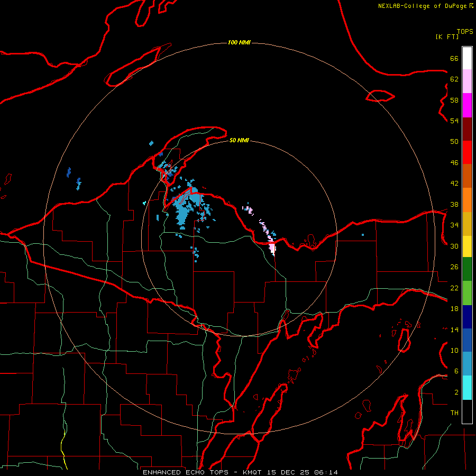The height and width of the screenshot is (476, 476).
Task: Click the cyan swatch between 2 and 6
Action: click(467, 388)
